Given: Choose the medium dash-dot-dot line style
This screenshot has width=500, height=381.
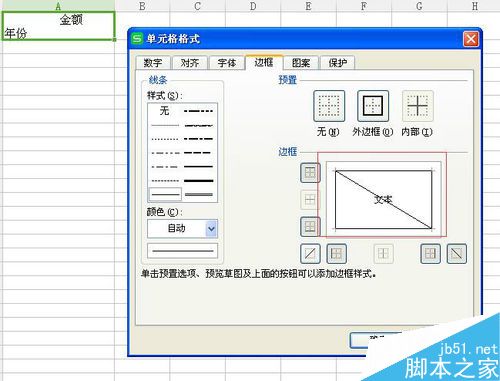Looking at the screenshot, I should point(198,111).
